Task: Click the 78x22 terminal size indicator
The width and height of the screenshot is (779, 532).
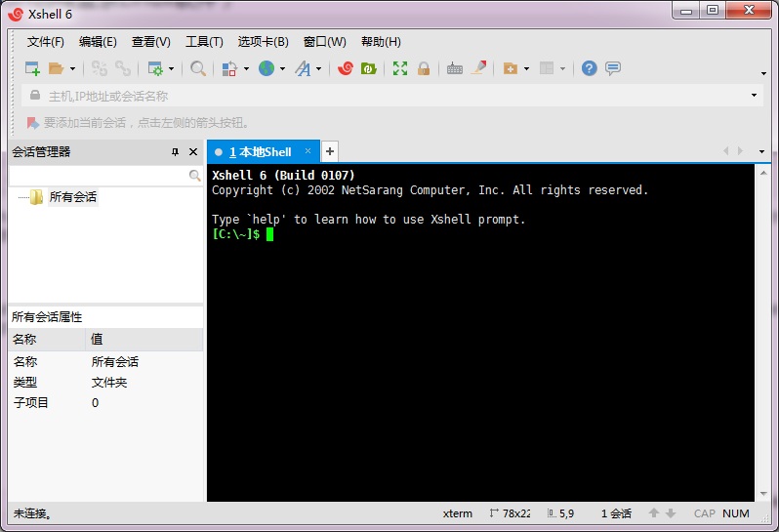Action: coord(511,513)
